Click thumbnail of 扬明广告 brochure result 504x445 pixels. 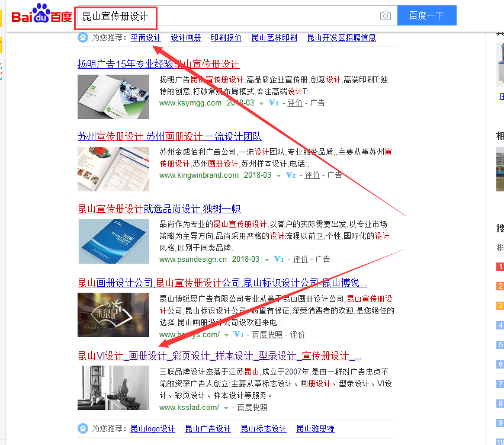click(x=114, y=97)
